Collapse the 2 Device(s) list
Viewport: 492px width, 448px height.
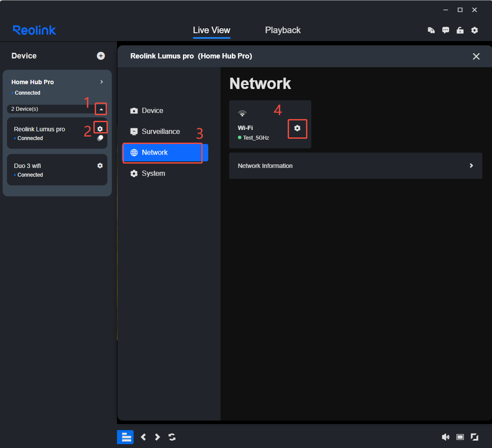(x=101, y=109)
